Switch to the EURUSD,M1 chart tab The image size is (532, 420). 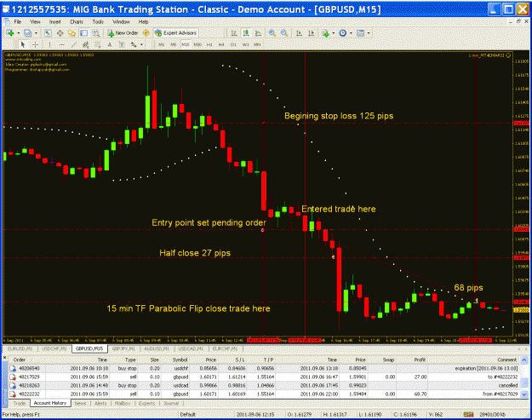20,348
